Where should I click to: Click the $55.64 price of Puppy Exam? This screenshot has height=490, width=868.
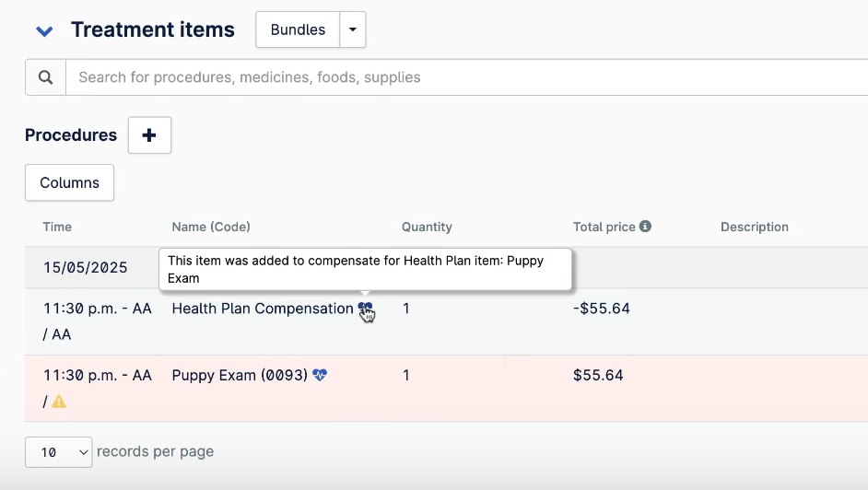598,375
